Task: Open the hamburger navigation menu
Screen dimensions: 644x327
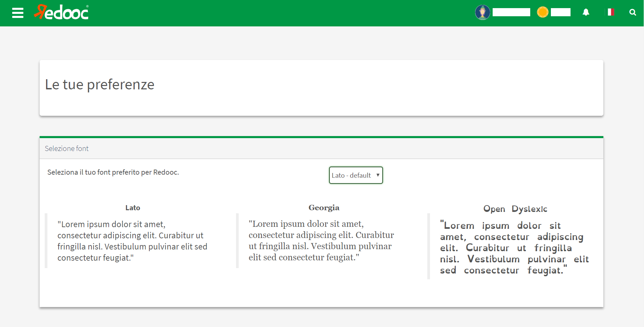Action: (18, 13)
